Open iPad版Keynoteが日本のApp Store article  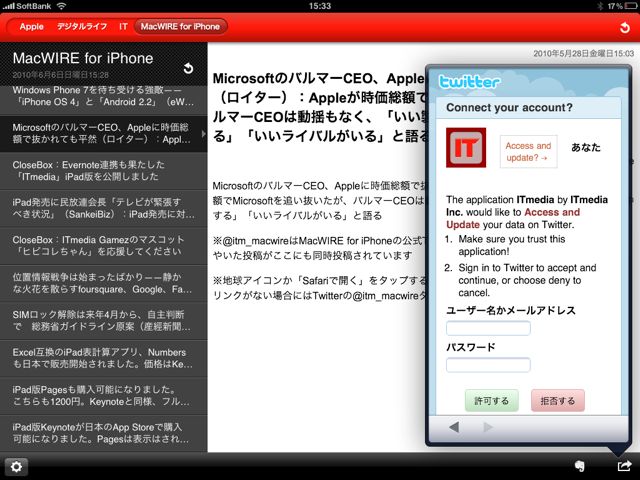tap(104, 433)
